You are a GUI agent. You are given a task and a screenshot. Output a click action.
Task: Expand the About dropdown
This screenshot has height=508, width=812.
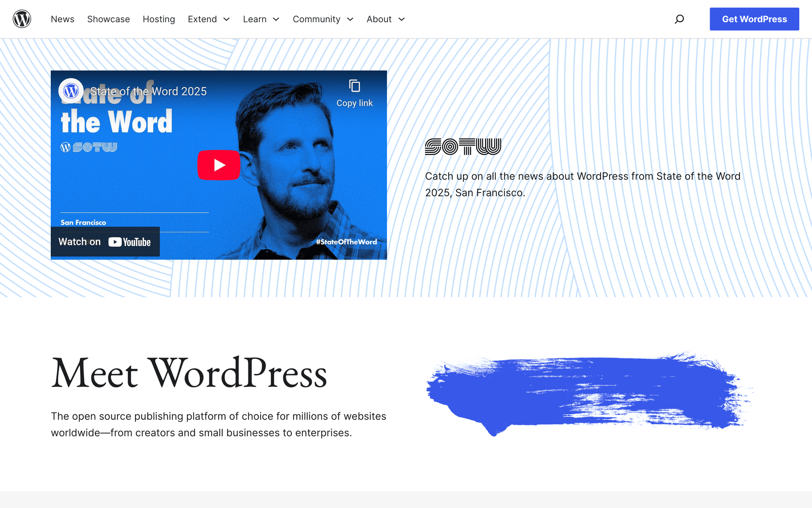[x=385, y=19]
